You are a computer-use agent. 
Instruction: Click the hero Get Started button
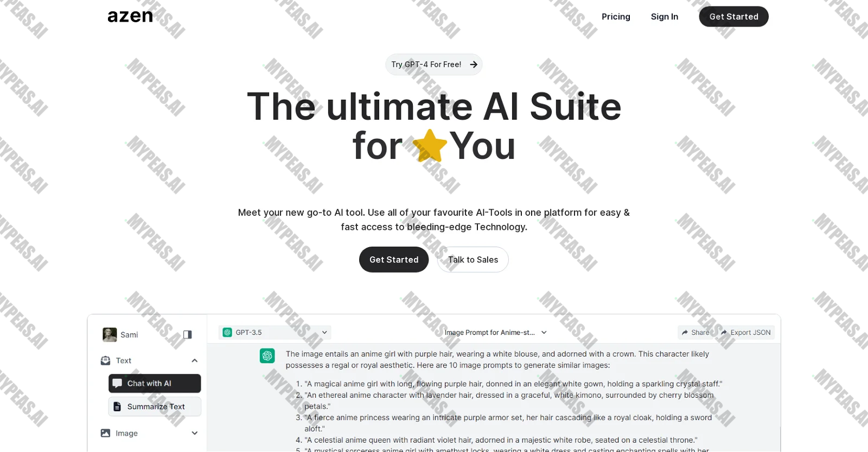click(x=394, y=260)
